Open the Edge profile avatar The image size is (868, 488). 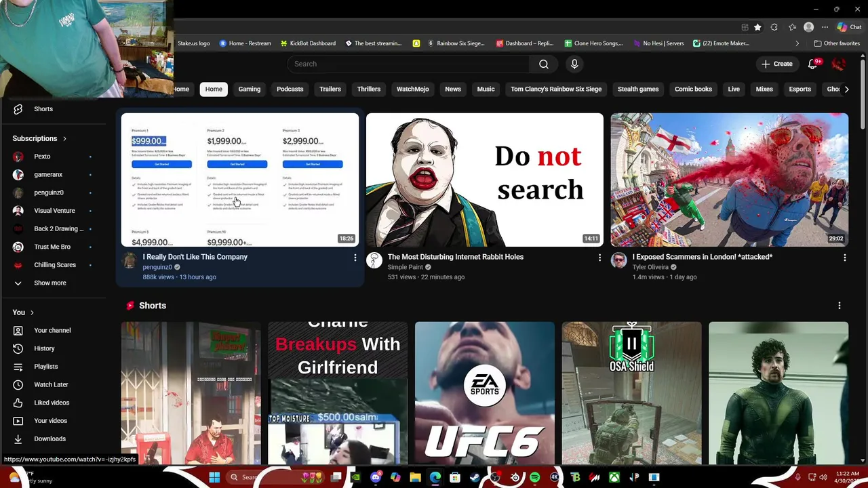pos(808,27)
